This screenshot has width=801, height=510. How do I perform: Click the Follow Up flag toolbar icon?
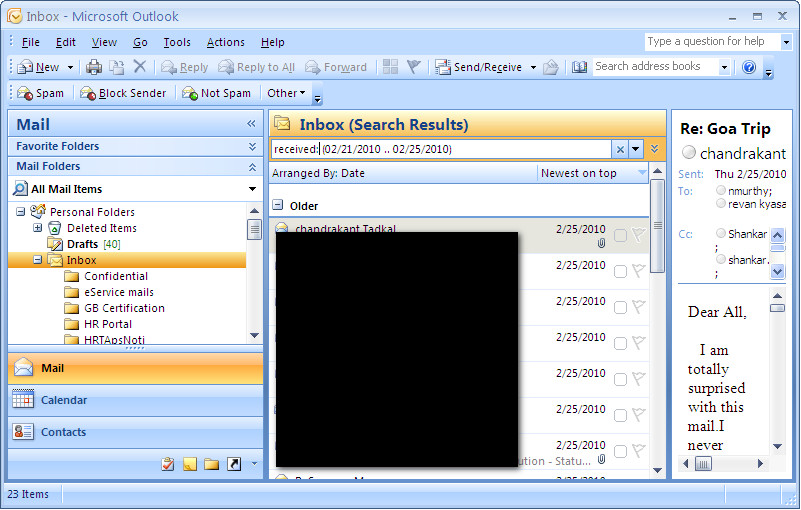click(x=413, y=66)
